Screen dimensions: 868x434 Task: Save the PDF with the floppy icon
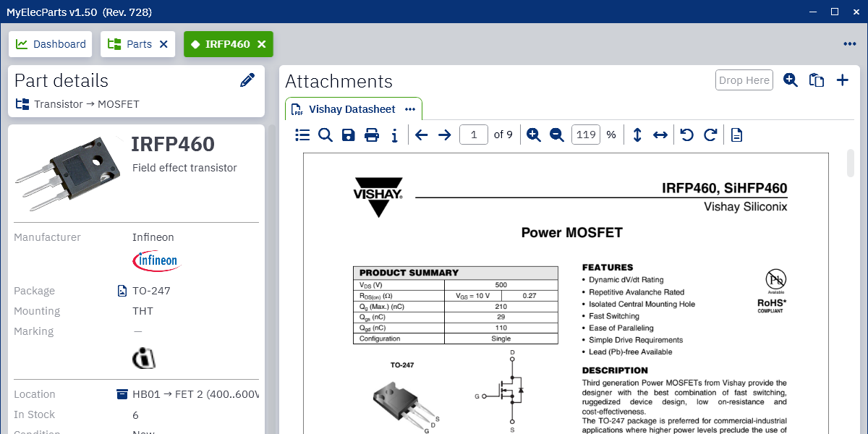(x=349, y=135)
